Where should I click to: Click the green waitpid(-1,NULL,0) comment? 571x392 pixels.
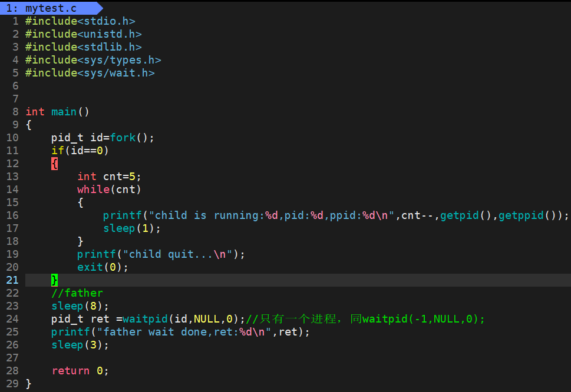(365, 319)
